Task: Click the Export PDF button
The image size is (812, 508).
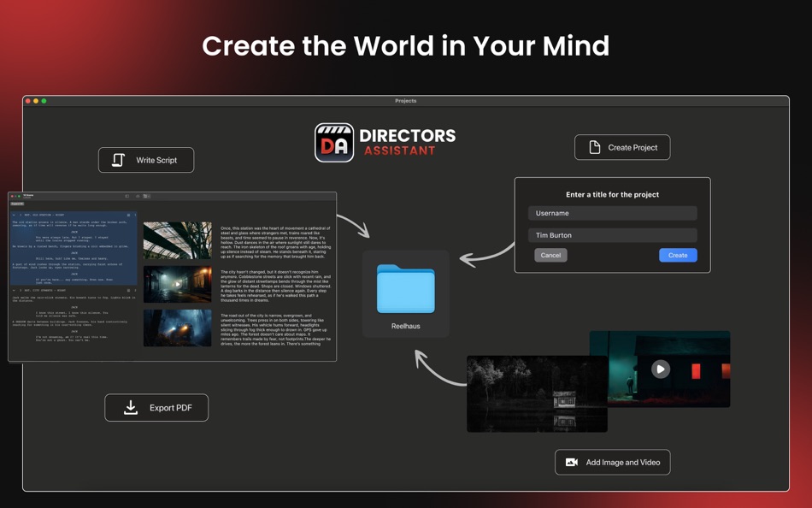Action: click(x=156, y=407)
